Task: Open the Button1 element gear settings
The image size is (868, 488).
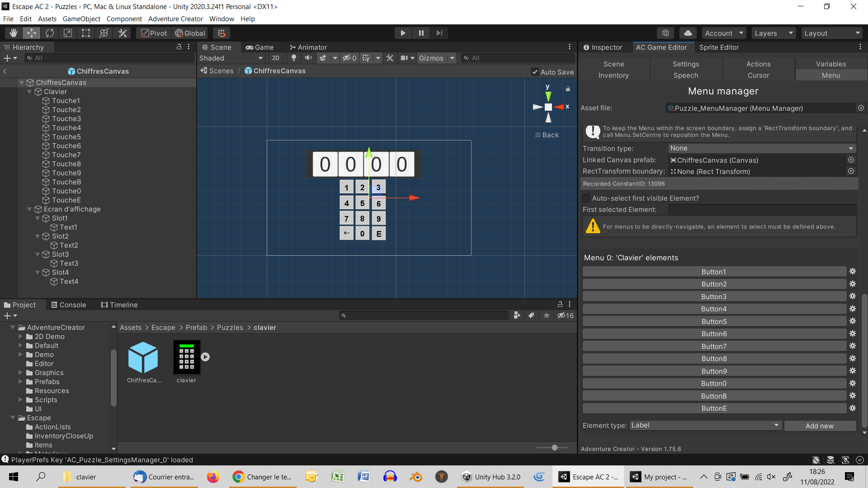Action: click(853, 271)
